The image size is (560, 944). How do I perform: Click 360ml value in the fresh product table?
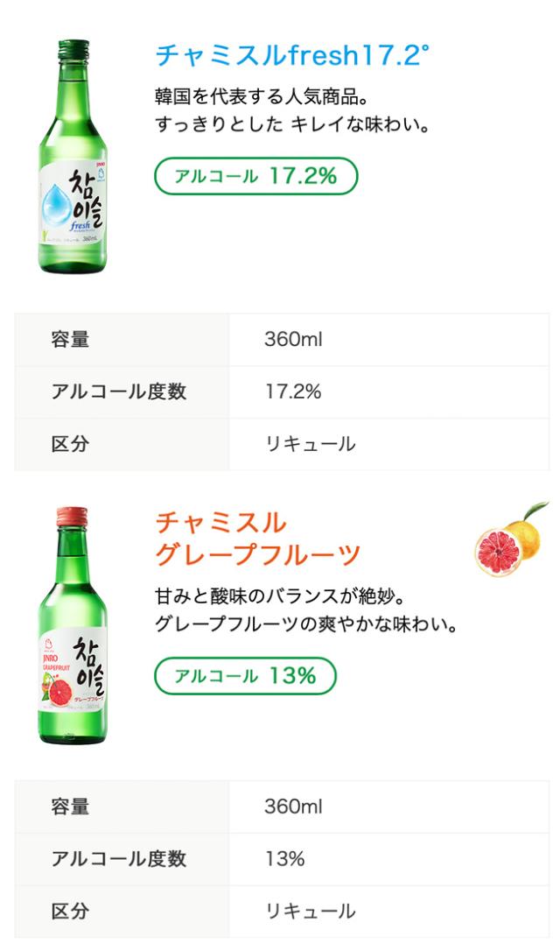click(293, 340)
